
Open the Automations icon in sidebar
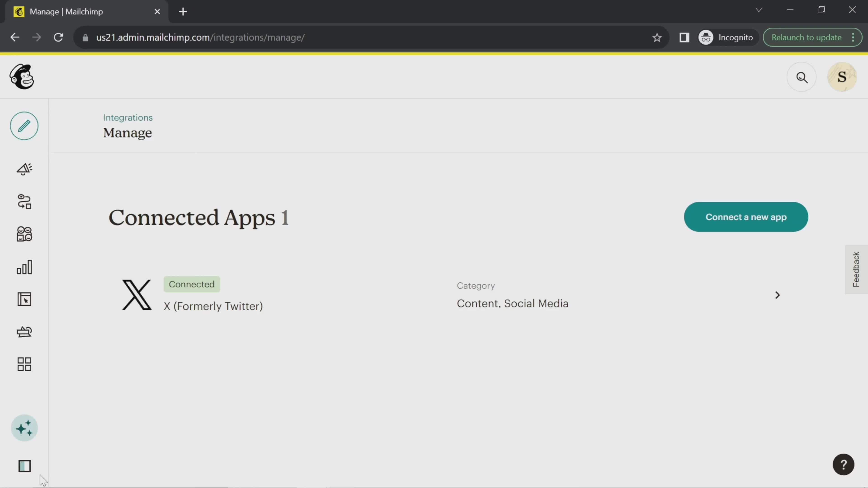24,201
